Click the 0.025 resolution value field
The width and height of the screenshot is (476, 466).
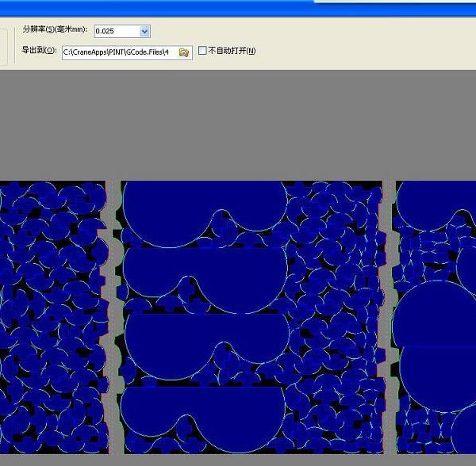[x=117, y=31]
